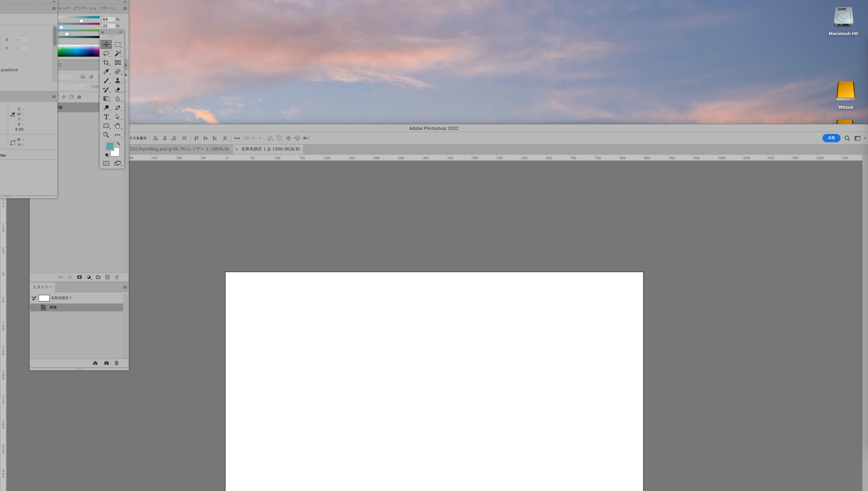The height and width of the screenshot is (491, 868).
Task: Pick the Eyedropper tool in toolbox
Action: 106,71
